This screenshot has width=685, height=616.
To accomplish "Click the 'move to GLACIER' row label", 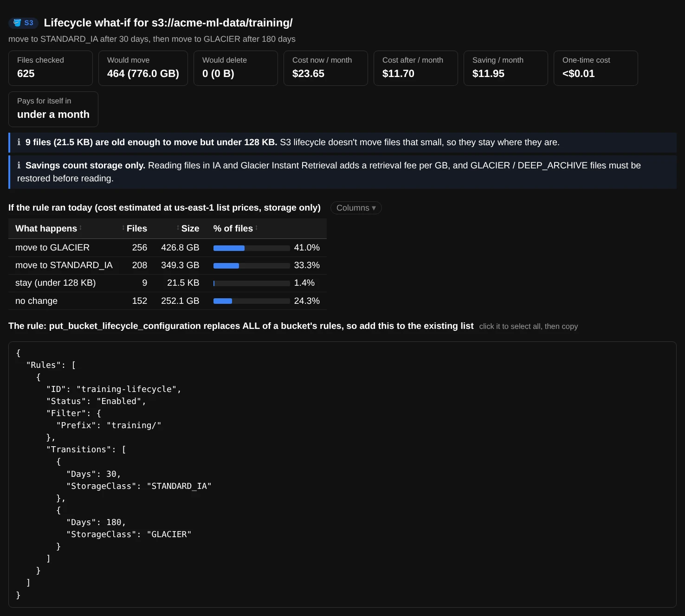I will pos(52,248).
